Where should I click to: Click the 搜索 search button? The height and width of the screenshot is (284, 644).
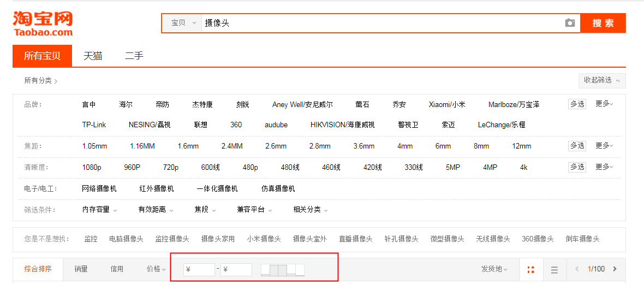(603, 23)
